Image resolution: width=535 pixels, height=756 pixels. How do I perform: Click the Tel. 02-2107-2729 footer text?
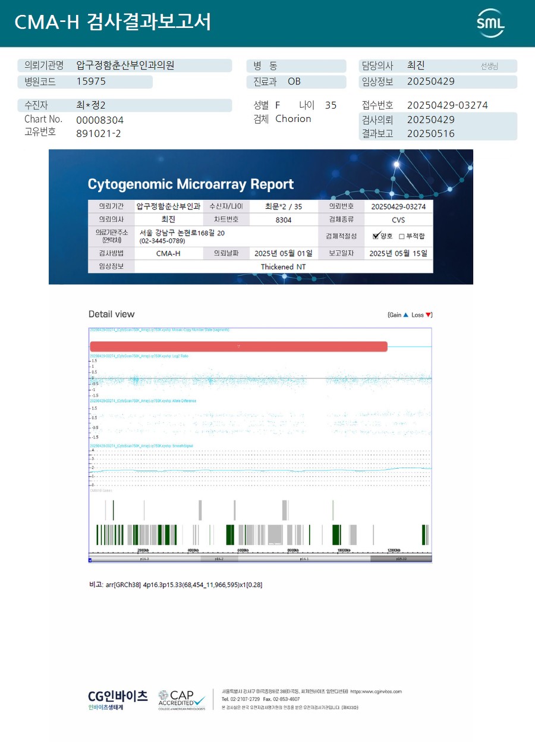pyautogui.click(x=241, y=699)
